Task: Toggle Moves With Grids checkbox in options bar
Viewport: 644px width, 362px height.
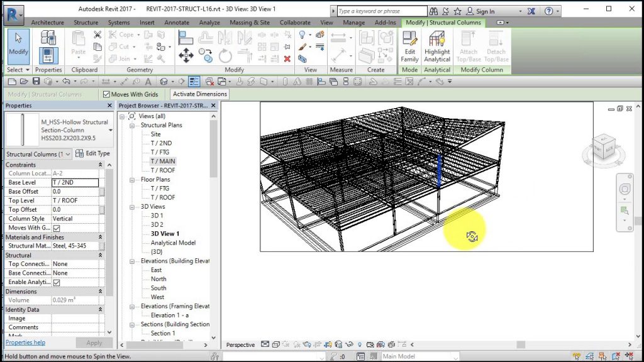Action: [x=106, y=94]
